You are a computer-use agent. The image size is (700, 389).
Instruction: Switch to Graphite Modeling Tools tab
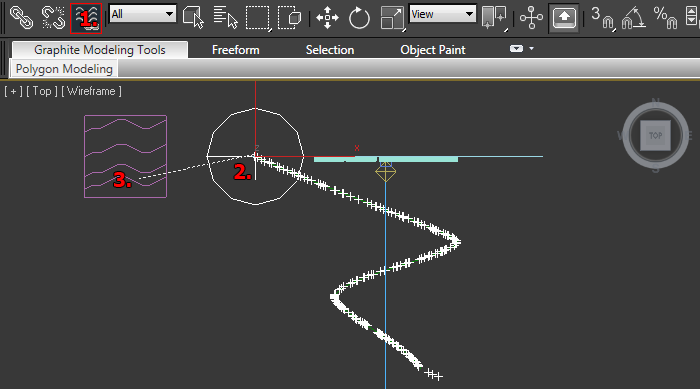tap(100, 50)
